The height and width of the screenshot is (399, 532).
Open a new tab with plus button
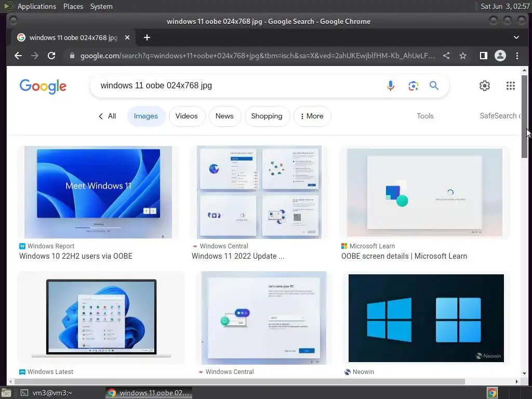pos(147,37)
